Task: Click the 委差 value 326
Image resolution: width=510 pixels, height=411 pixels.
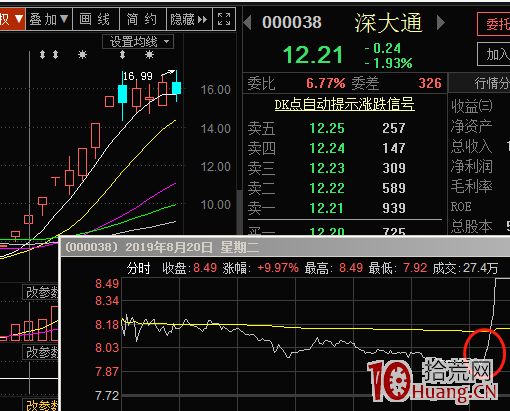Action: [430, 83]
